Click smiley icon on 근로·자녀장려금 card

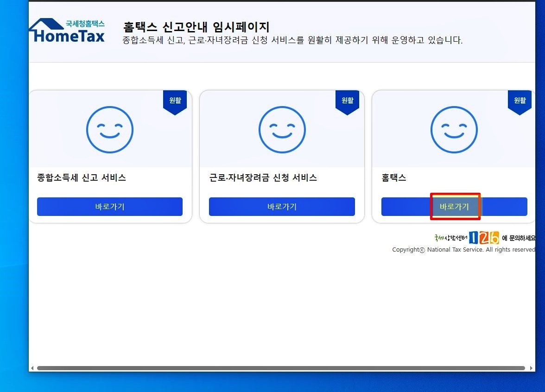pos(282,130)
